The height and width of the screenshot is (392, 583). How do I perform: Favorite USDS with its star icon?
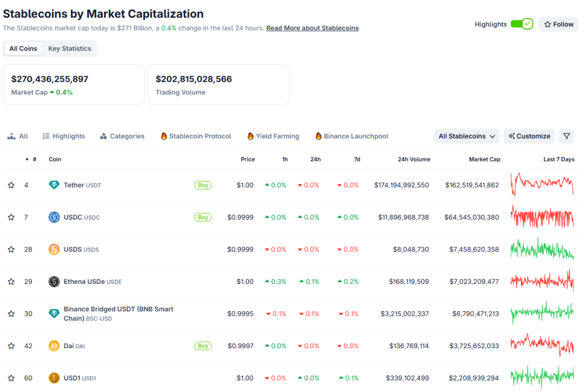click(11, 249)
